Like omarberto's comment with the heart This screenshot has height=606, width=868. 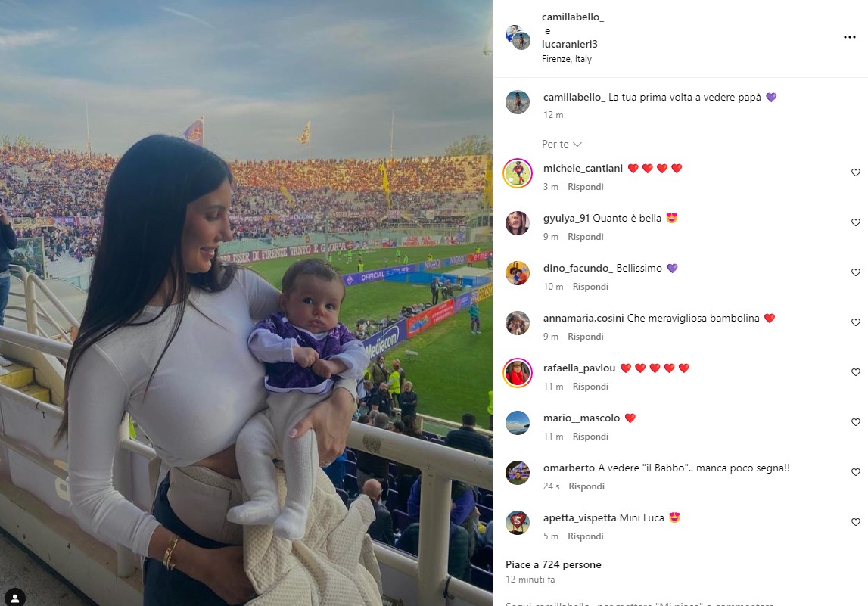pyautogui.click(x=855, y=472)
